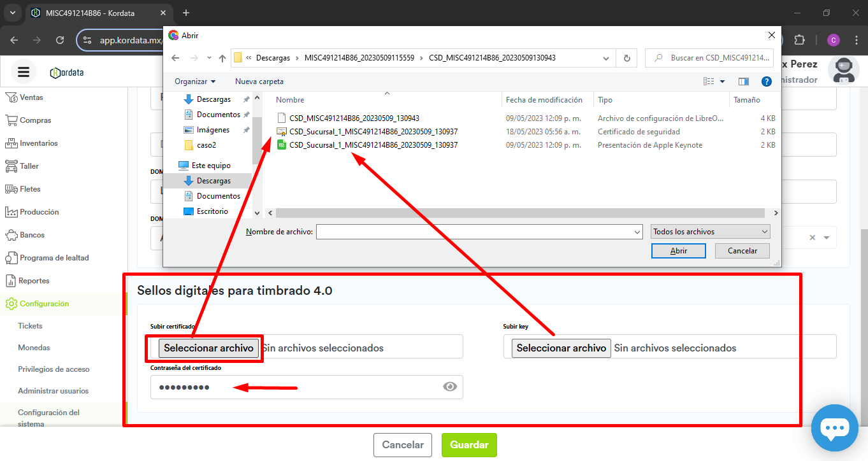Open the Chrome extensions puzzle icon

[799, 40]
